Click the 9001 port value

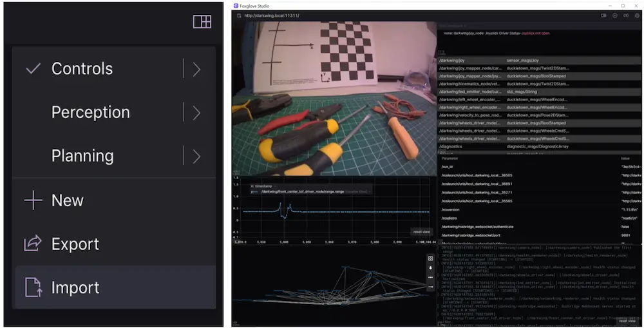[x=625, y=235]
